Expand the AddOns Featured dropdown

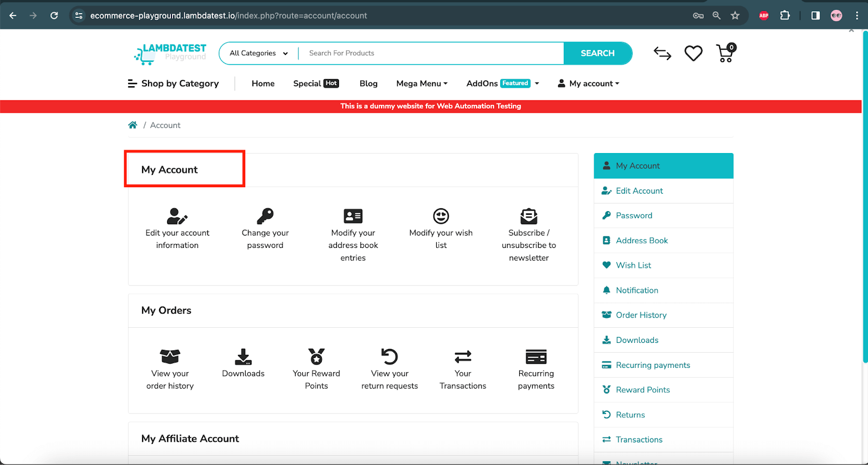(x=503, y=84)
